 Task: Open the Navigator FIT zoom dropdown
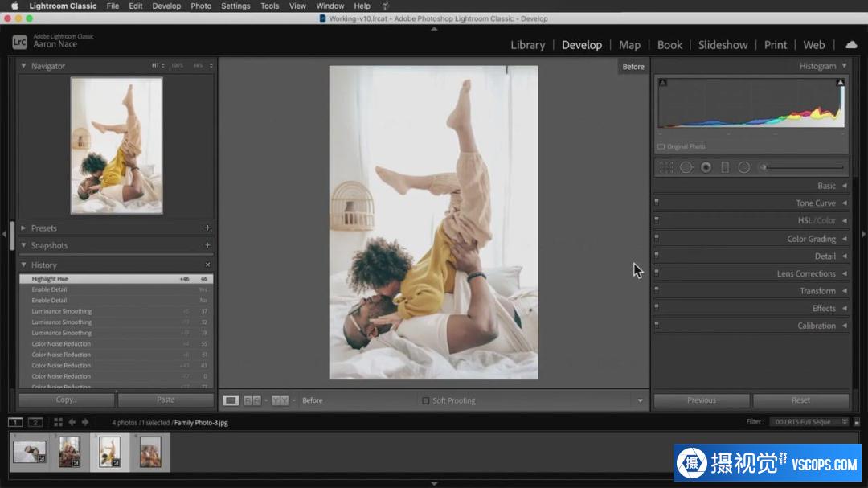point(158,65)
